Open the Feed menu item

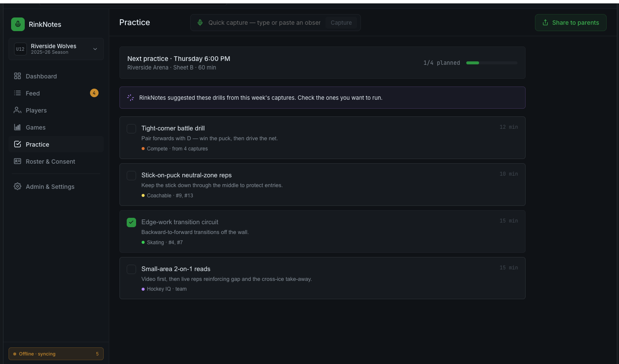(56, 93)
